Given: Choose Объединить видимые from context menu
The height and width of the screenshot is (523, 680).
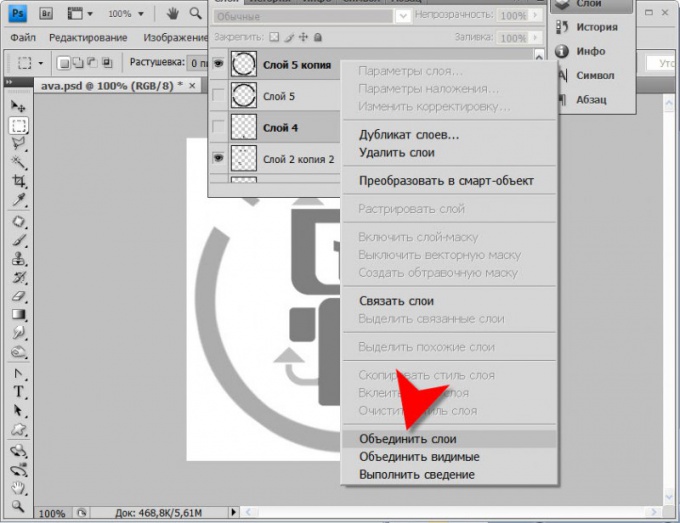Looking at the screenshot, I should (x=449, y=457).
